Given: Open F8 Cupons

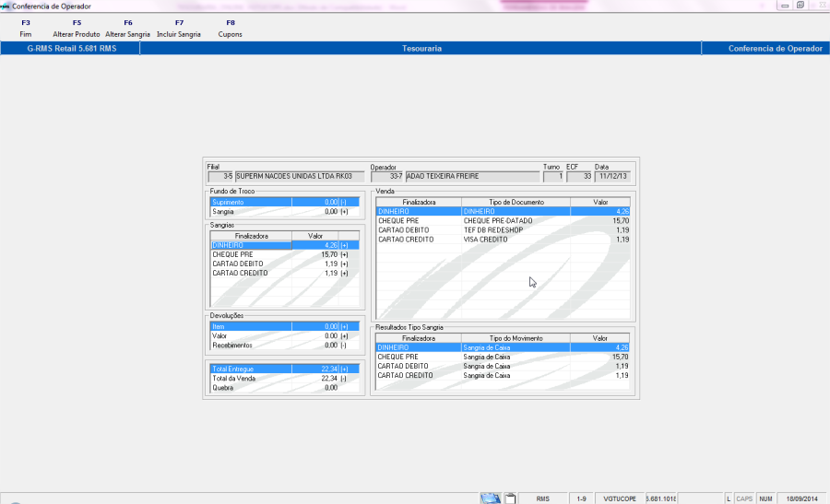Looking at the screenshot, I should coord(231,29).
